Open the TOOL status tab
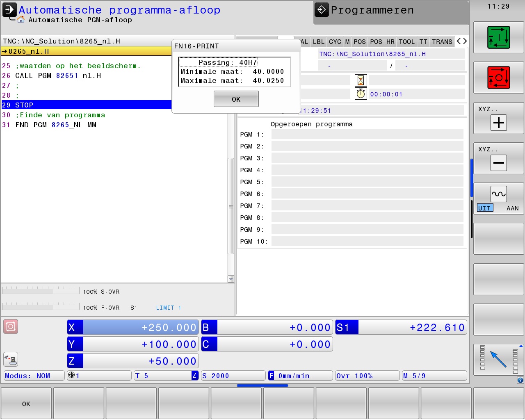The image size is (525, 420). [x=406, y=41]
